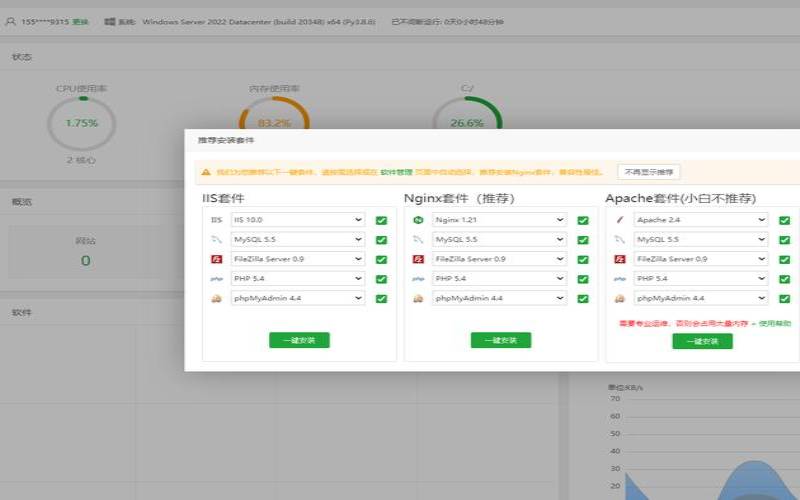Click phpMyAdmin icon in IIS suite
The width and height of the screenshot is (800, 500).
point(216,298)
